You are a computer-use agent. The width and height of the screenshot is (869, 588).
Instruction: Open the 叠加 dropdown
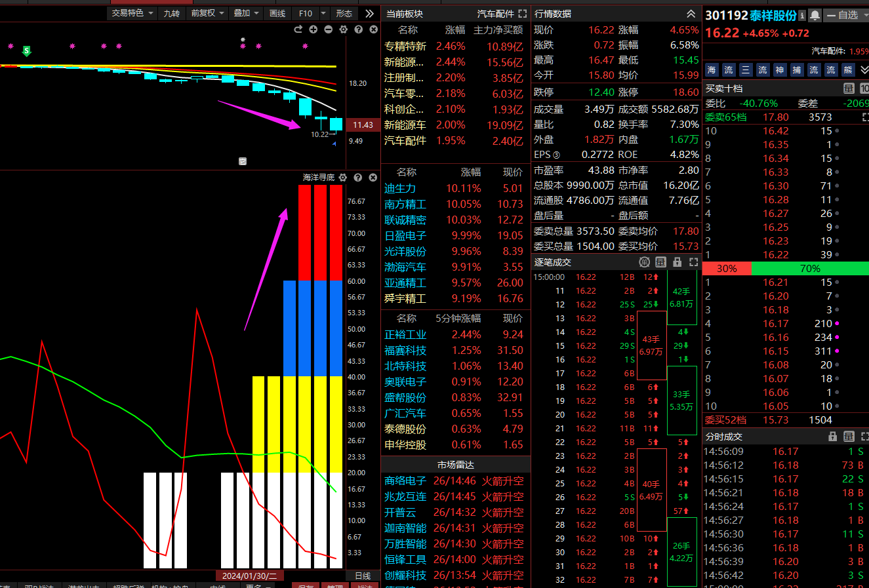point(247,13)
